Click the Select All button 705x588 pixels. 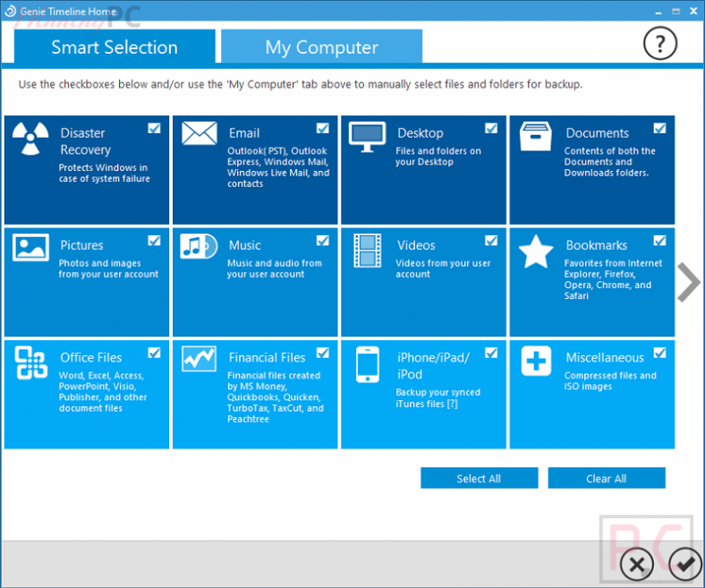coord(479,478)
